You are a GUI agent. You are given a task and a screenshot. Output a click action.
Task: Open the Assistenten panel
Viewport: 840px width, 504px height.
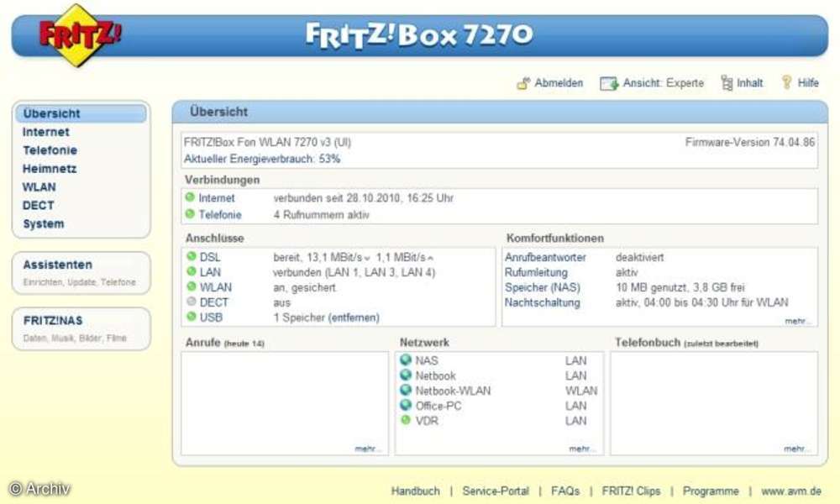click(81, 273)
